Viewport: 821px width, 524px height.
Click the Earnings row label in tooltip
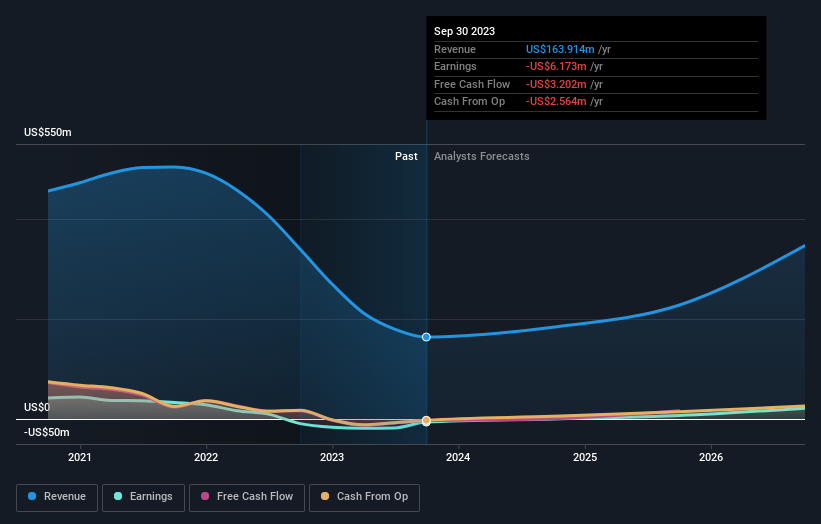click(456, 66)
